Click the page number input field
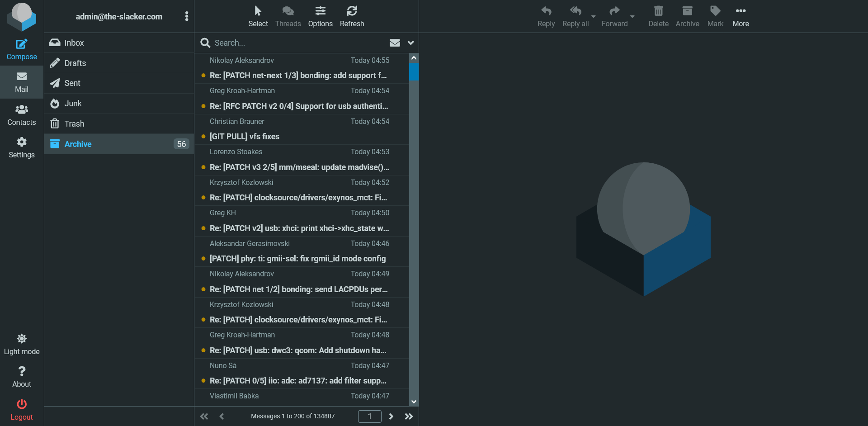 pos(369,416)
